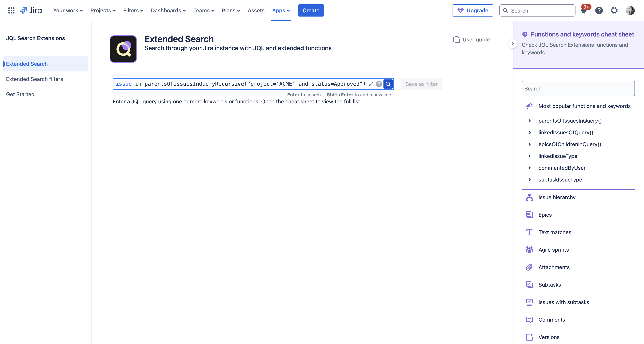This screenshot has height=344, width=644.
Task: Click the User guide document icon
Action: tap(456, 40)
